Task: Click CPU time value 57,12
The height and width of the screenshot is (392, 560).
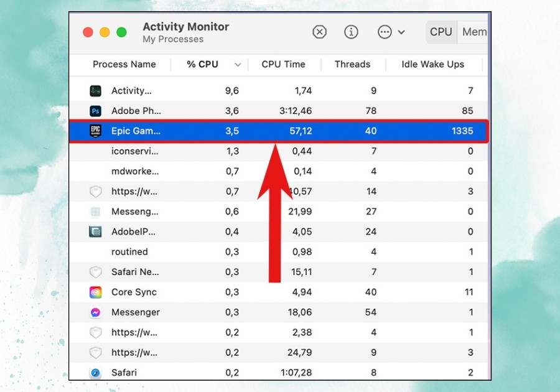Action: pos(301,131)
